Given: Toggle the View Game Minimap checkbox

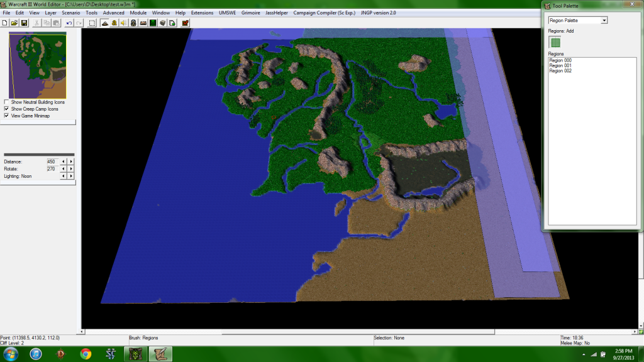Looking at the screenshot, I should (6, 116).
